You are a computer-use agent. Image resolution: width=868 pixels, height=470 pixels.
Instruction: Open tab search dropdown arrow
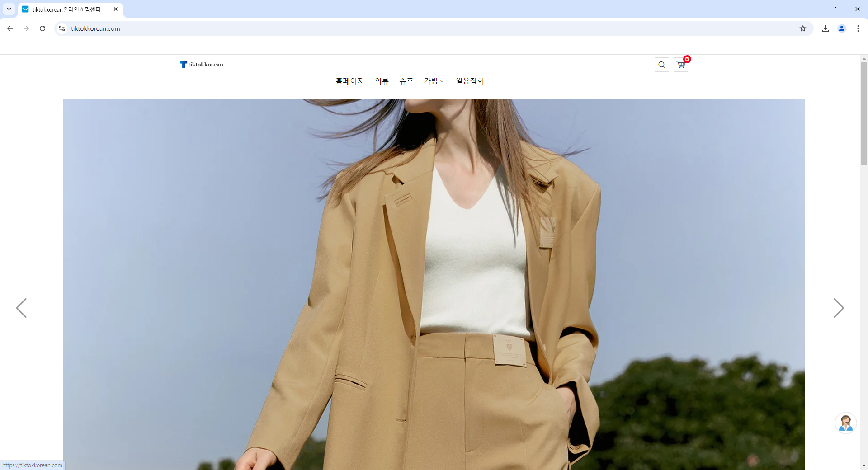click(x=9, y=9)
